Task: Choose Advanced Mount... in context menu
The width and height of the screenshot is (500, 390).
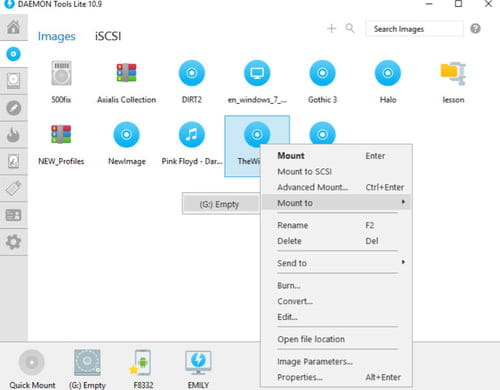Action: click(x=336, y=187)
